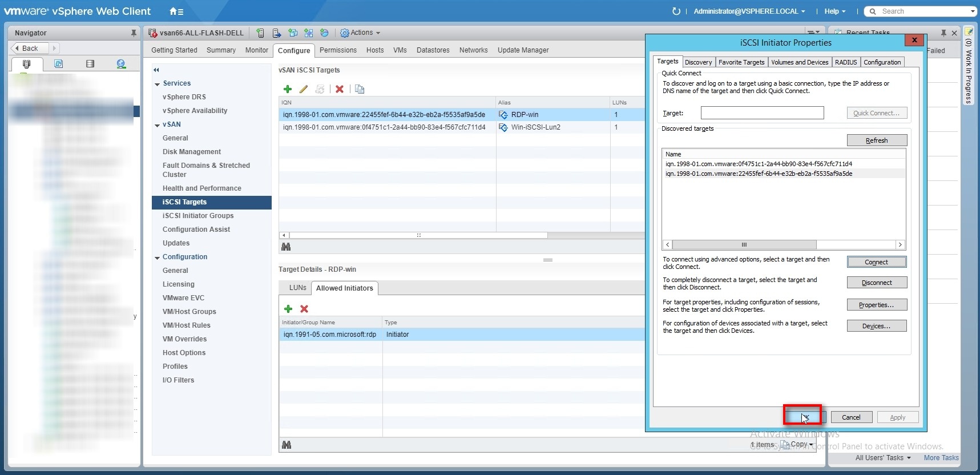Remove the allowed initiator with red X

click(x=304, y=309)
